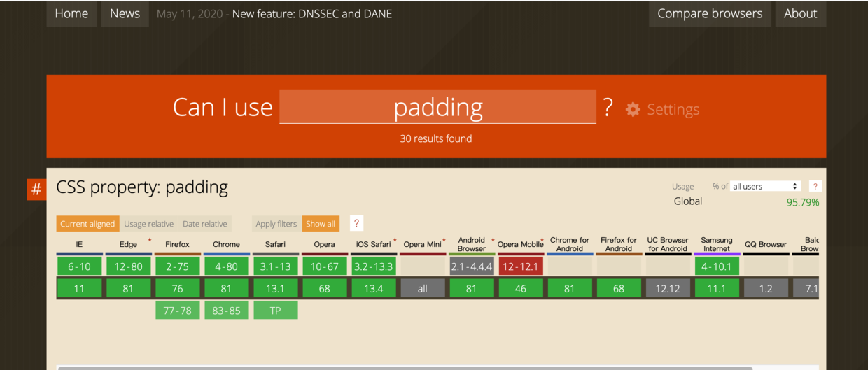Click the Edge 12-80 support cell
868x370 pixels.
pos(128,266)
